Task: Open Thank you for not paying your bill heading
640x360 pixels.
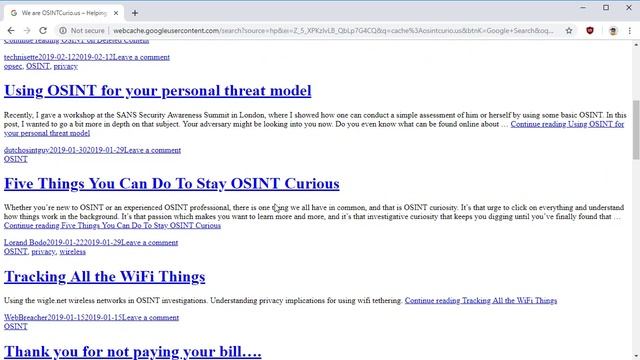Action: coord(133,352)
